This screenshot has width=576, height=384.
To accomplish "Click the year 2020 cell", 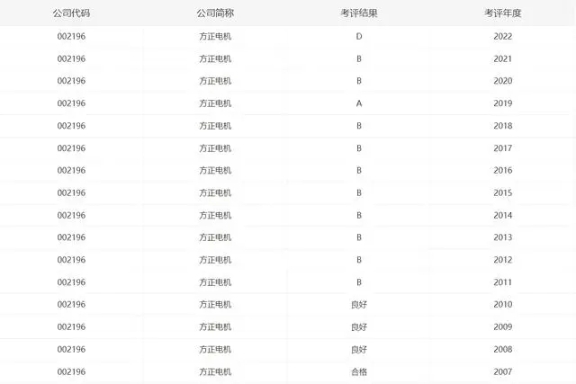I will tap(503, 81).
